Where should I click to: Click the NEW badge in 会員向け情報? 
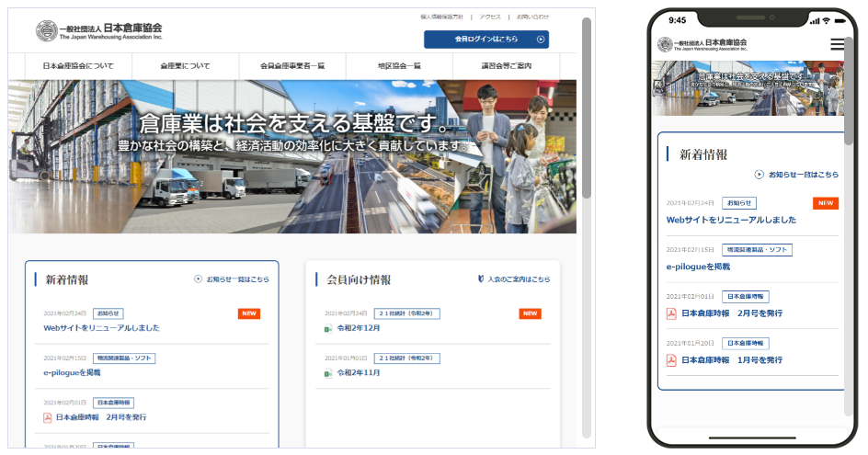click(x=531, y=313)
